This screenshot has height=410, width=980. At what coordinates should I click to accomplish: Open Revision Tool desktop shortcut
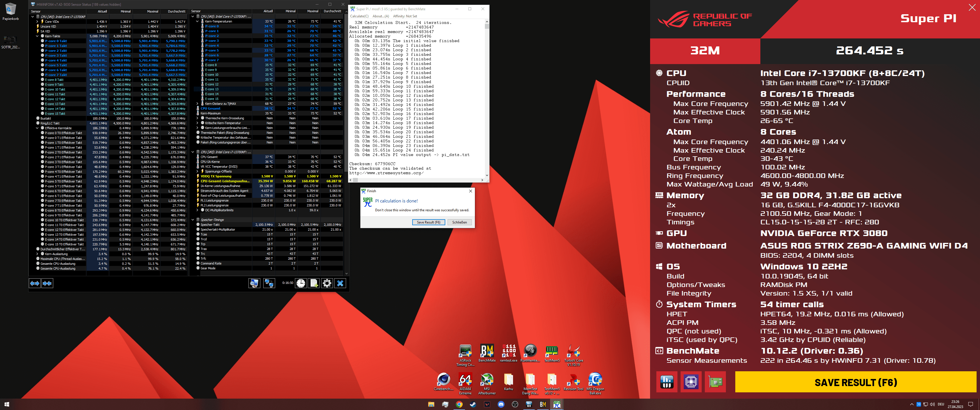574,382
